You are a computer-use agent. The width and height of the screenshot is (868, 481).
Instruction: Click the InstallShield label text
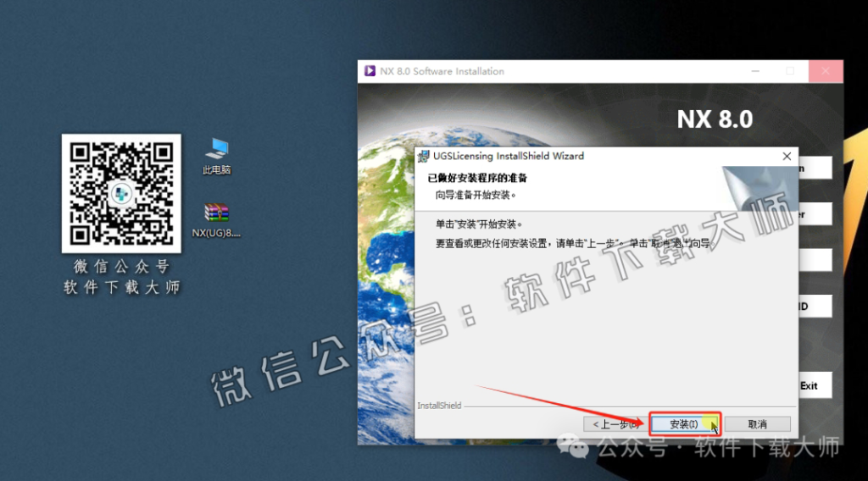click(439, 406)
